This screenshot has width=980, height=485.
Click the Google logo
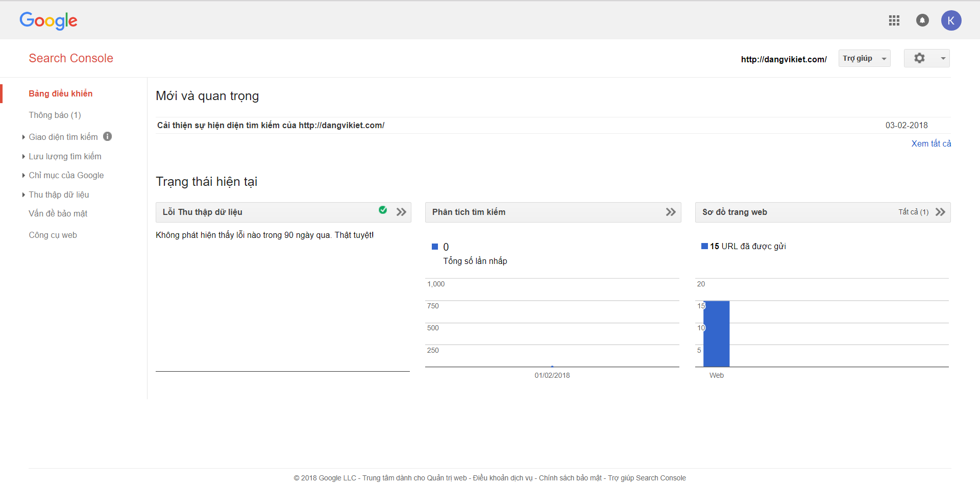48,20
